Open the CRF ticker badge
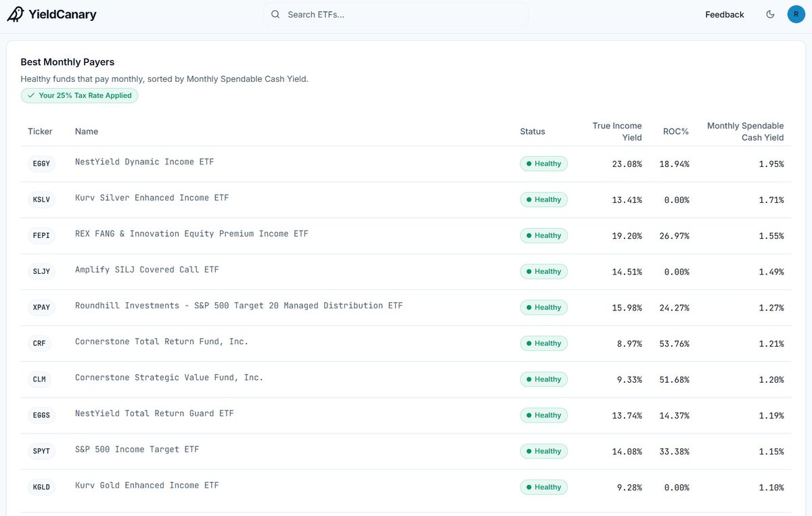 (x=39, y=343)
